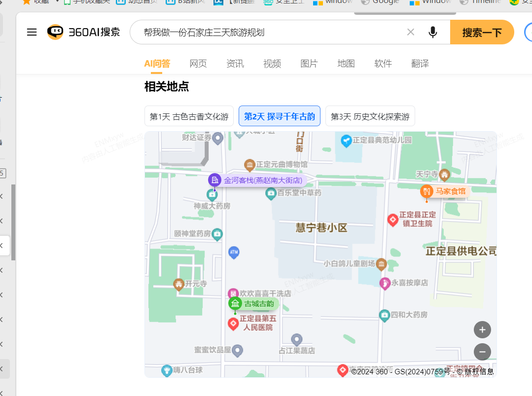Screen dimensions: 532x396
Task: Open the 软件 tab
Action: pos(383,64)
